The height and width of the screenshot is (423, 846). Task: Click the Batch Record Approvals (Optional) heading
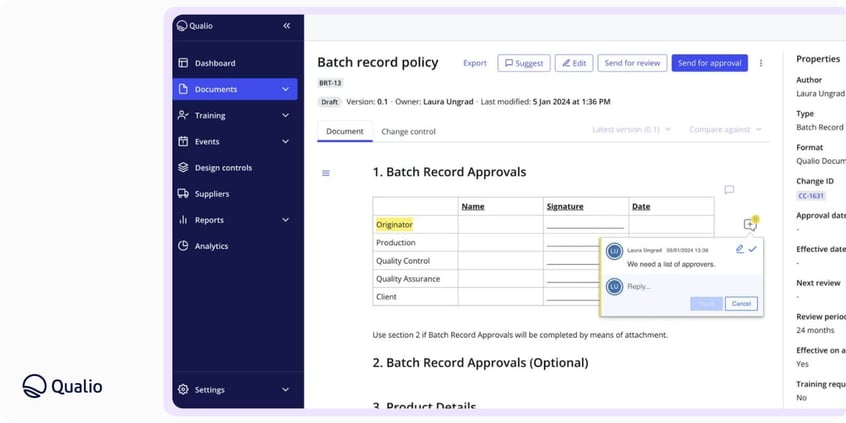click(480, 363)
